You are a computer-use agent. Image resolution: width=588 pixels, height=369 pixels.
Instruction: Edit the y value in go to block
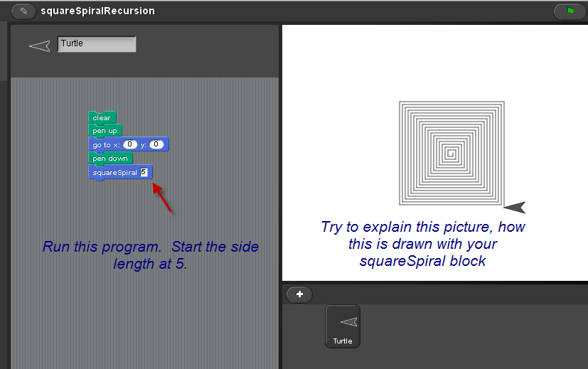tap(156, 144)
